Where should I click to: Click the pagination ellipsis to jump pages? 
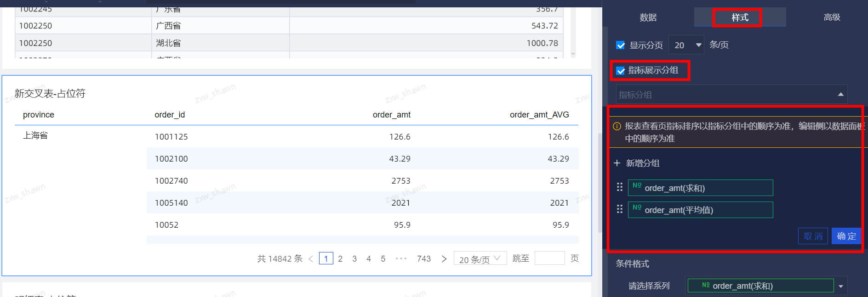click(x=401, y=259)
